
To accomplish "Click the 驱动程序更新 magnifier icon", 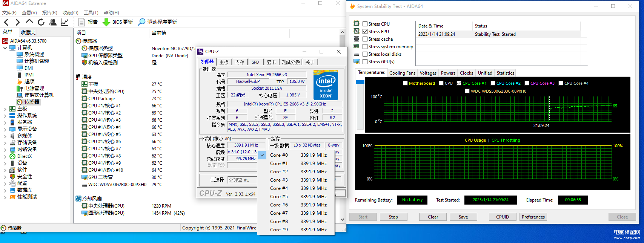I will click(141, 22).
